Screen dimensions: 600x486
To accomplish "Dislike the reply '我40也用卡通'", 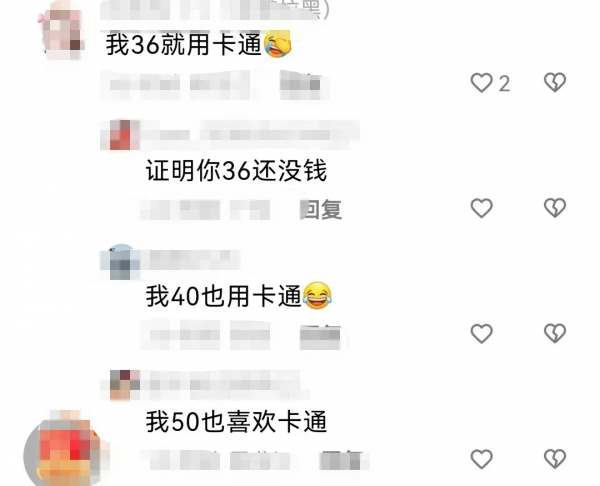I will (555, 333).
